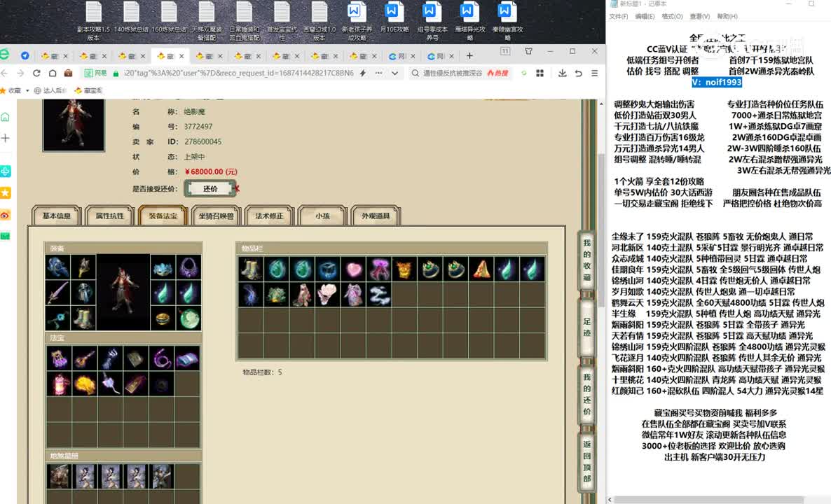This screenshot has width=831, height=504.
Task: Open the apps grid icon on the toolbar
Action: coord(540,73)
